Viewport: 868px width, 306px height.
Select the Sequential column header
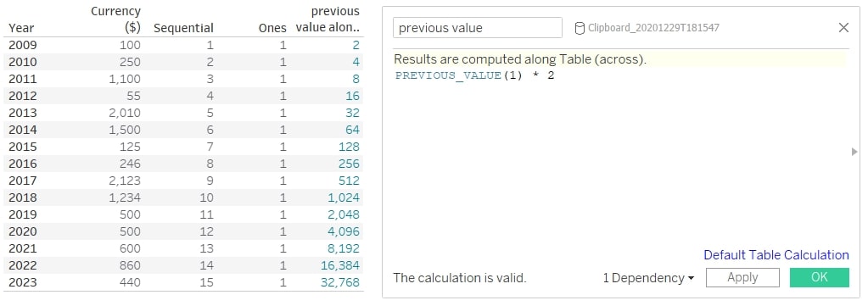coord(183,28)
